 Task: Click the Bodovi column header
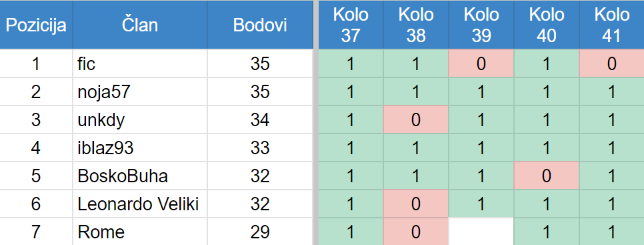(260, 25)
